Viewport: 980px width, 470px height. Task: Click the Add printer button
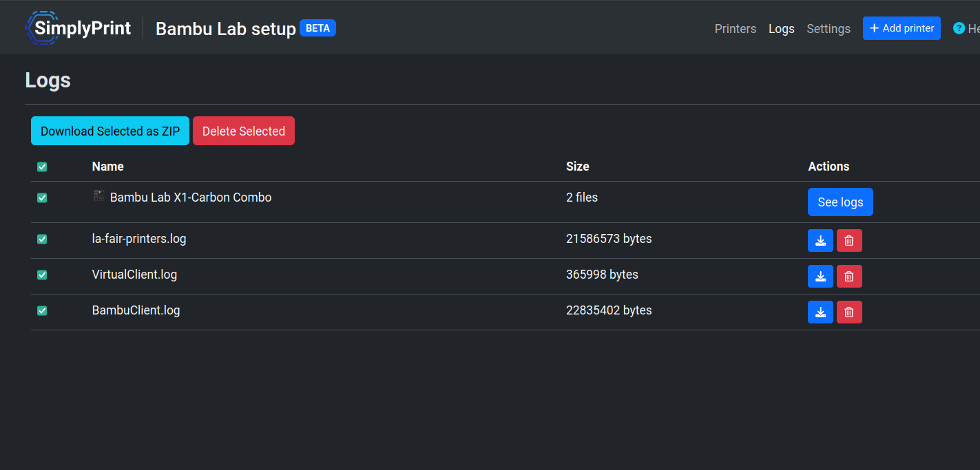tap(901, 28)
